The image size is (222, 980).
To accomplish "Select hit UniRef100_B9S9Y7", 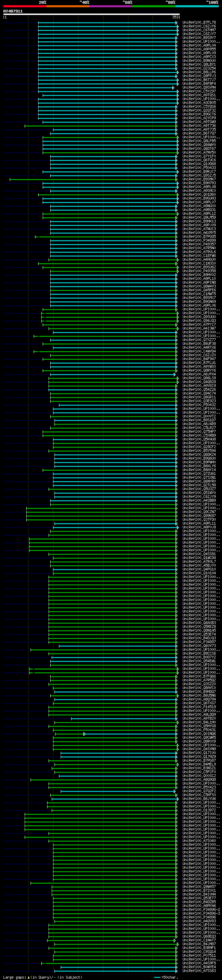I will (x=199, y=38).
